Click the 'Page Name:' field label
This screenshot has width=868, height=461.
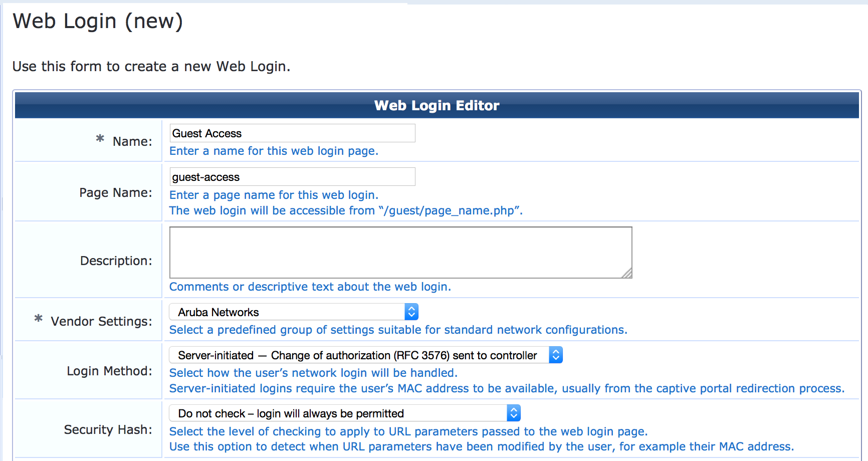tap(116, 192)
